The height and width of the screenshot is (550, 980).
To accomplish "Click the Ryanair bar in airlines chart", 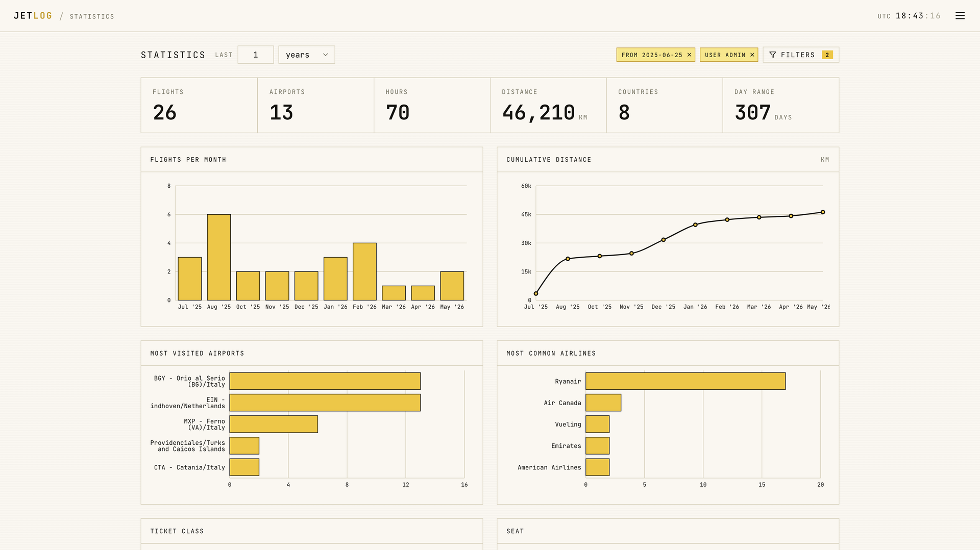I will [685, 381].
